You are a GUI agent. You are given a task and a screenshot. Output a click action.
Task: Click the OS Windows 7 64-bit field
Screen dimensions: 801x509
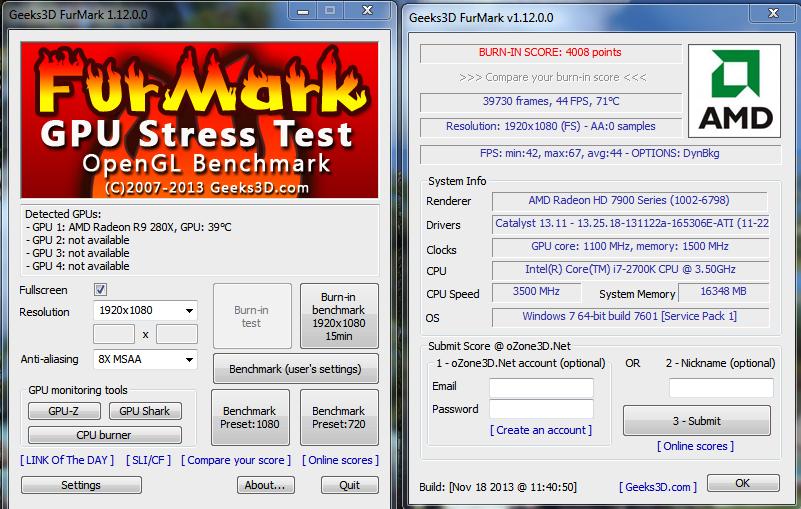tap(630, 317)
